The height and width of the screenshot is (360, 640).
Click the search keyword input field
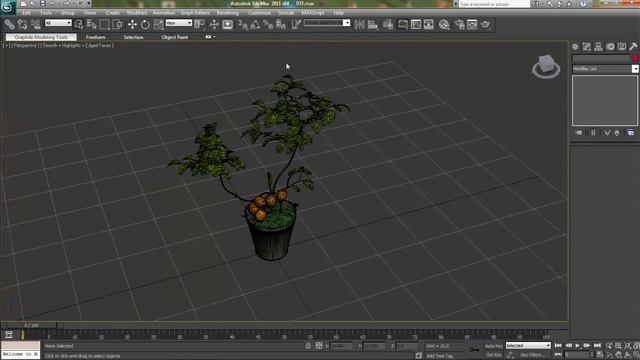tap(494, 4)
